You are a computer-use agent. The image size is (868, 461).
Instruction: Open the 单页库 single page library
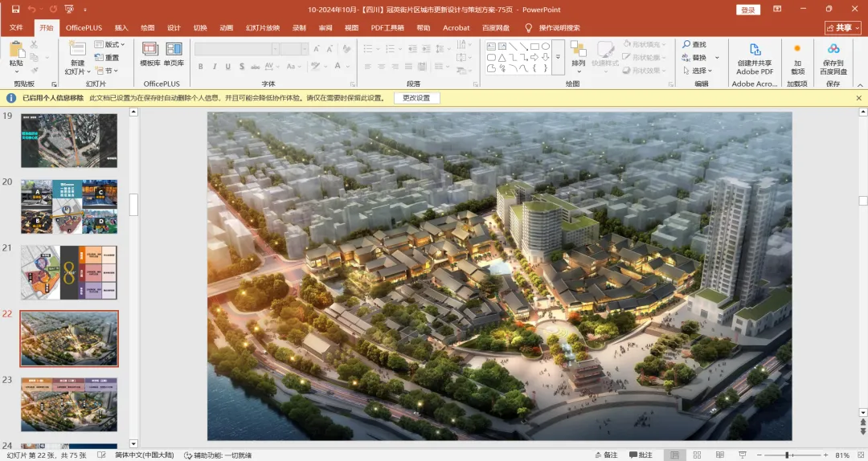[x=174, y=54]
